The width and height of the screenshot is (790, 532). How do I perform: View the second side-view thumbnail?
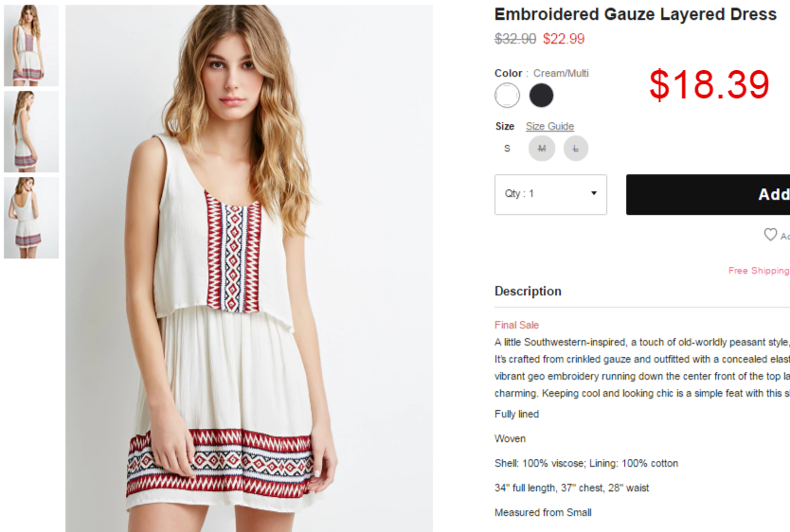coord(31,132)
